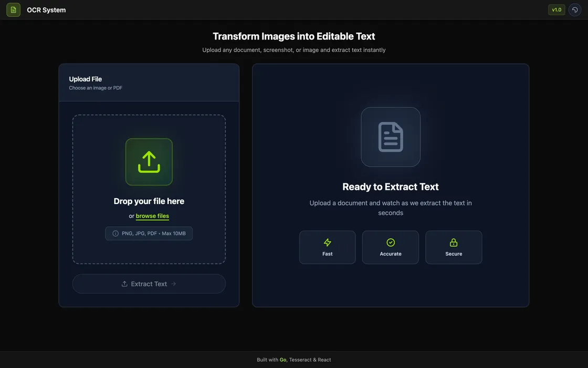Click the Go link in footer

[283, 360]
